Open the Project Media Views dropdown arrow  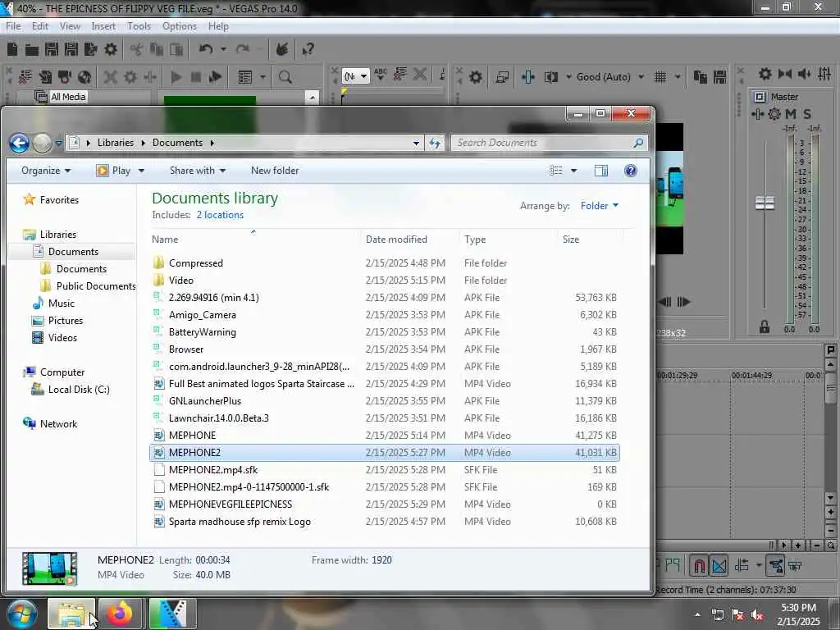262,76
